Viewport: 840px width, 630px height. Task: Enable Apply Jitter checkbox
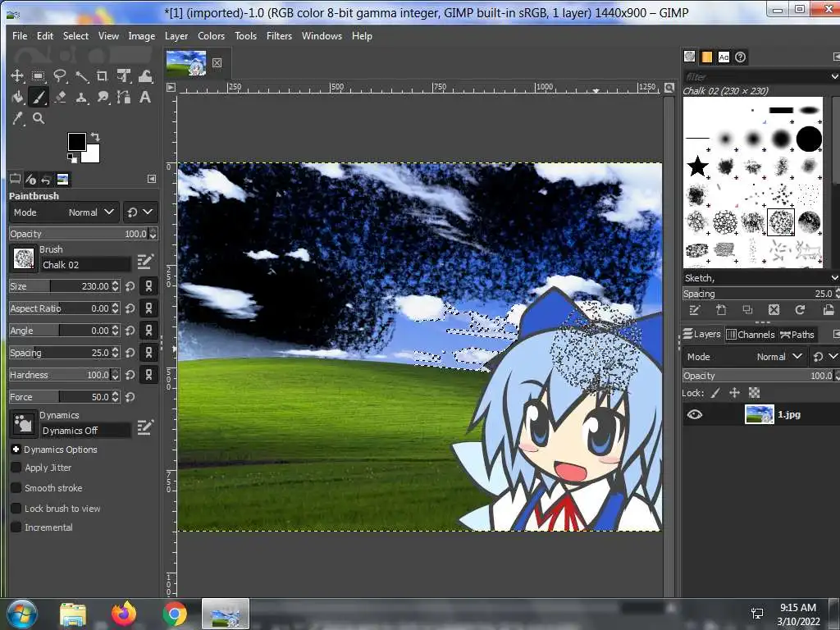pos(16,468)
